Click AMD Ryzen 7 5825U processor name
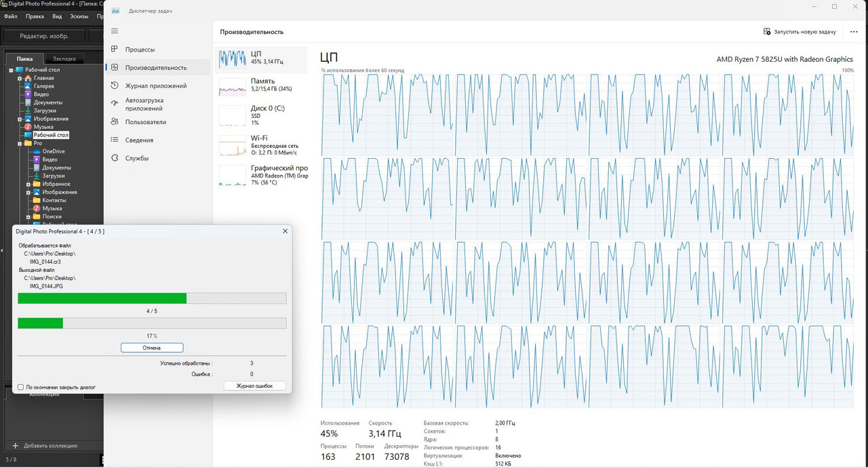 785,59
